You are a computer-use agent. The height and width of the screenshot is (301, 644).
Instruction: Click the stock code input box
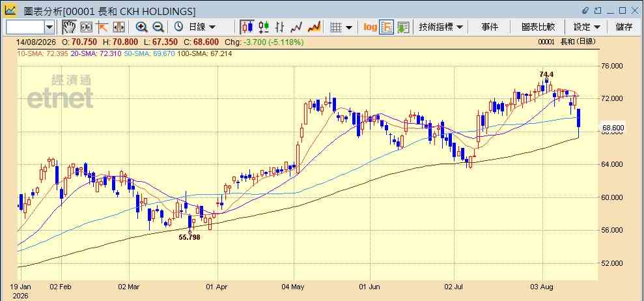click(x=25, y=27)
